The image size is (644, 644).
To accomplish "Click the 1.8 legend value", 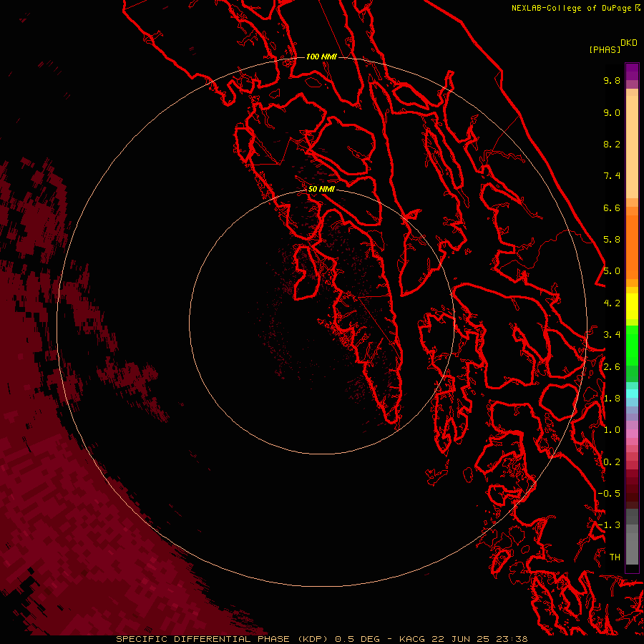I will [612, 399].
